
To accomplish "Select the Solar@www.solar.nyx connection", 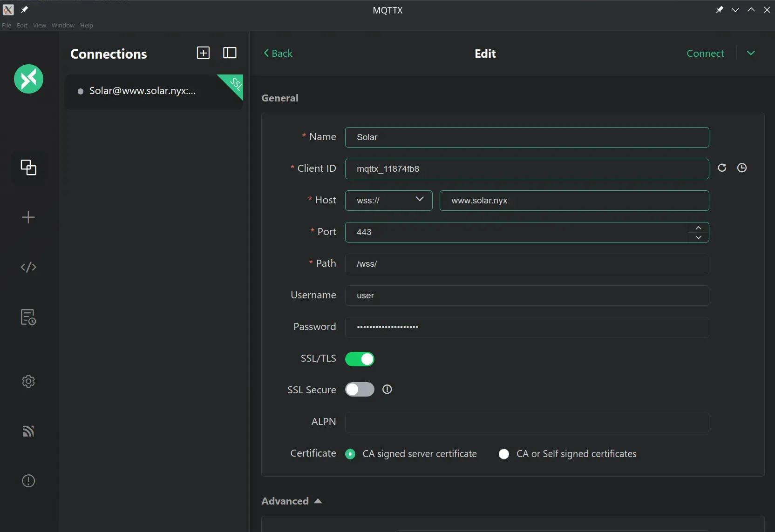I will click(x=154, y=92).
